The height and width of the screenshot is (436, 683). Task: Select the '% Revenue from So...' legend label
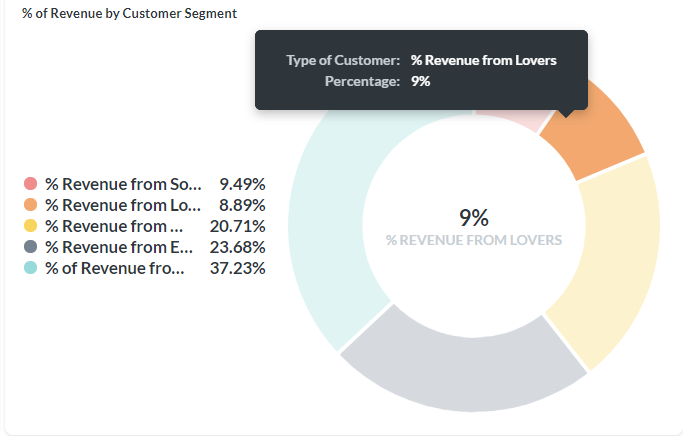click(123, 184)
